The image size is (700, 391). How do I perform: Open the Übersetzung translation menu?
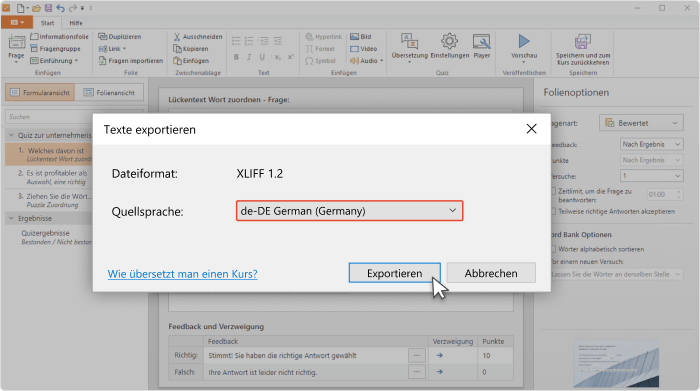409,47
